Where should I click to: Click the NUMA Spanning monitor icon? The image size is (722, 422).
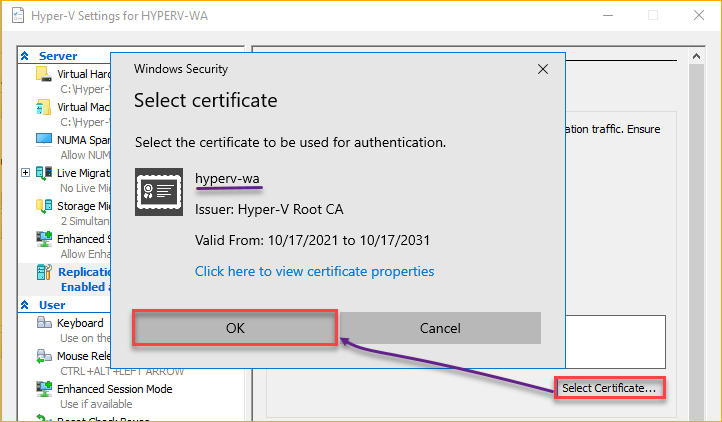pos(44,140)
